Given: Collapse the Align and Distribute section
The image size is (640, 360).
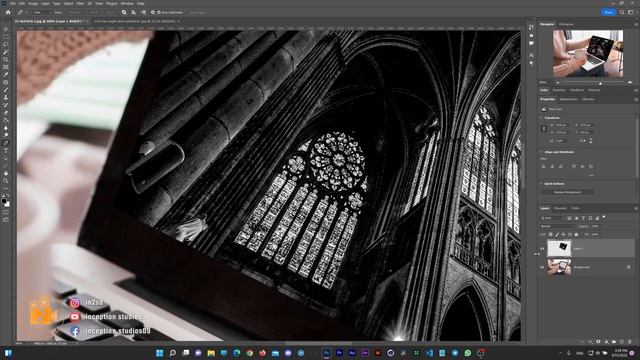Looking at the screenshot, I should pyautogui.click(x=542, y=152).
